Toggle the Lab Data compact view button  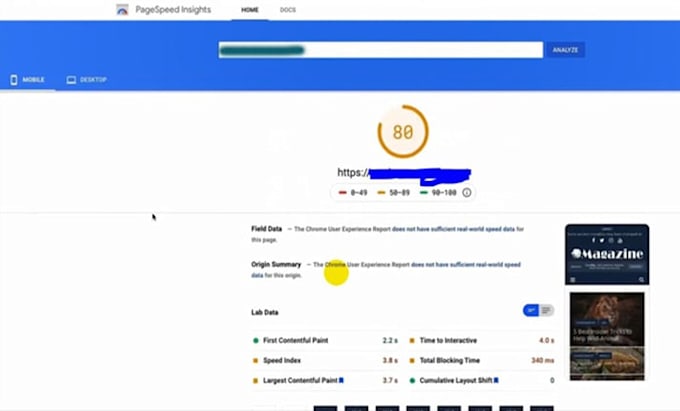click(531, 310)
